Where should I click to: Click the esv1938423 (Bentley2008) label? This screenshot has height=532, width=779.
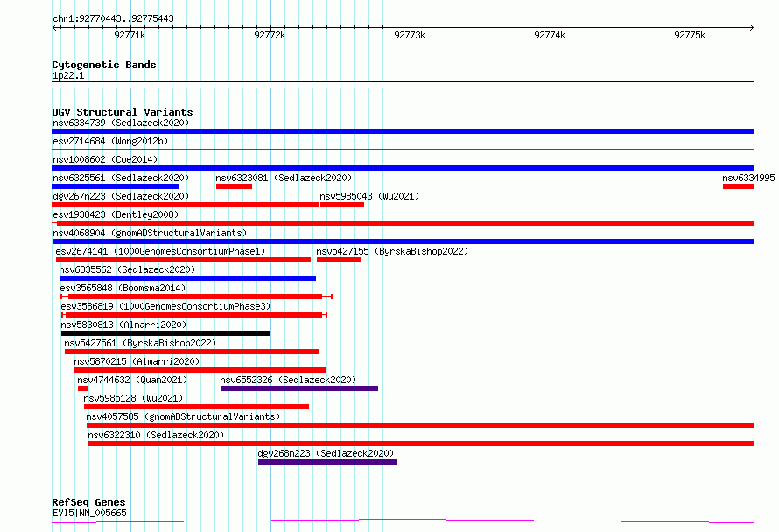click(x=116, y=214)
